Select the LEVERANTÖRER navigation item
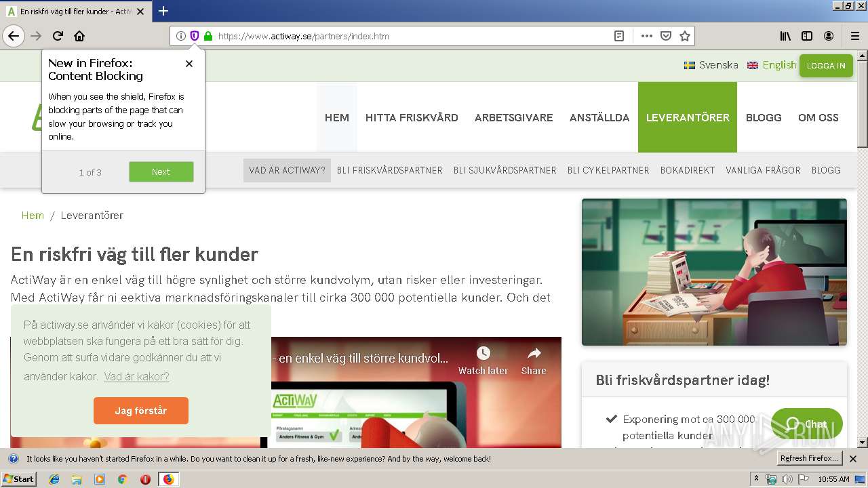This screenshot has width=868, height=488. (688, 117)
